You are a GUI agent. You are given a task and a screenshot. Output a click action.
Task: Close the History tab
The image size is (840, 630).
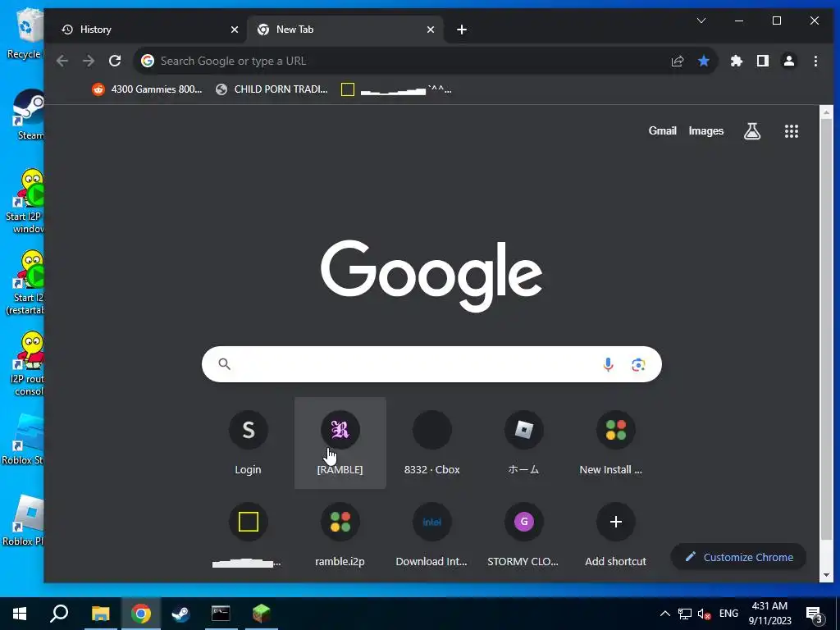234,30
